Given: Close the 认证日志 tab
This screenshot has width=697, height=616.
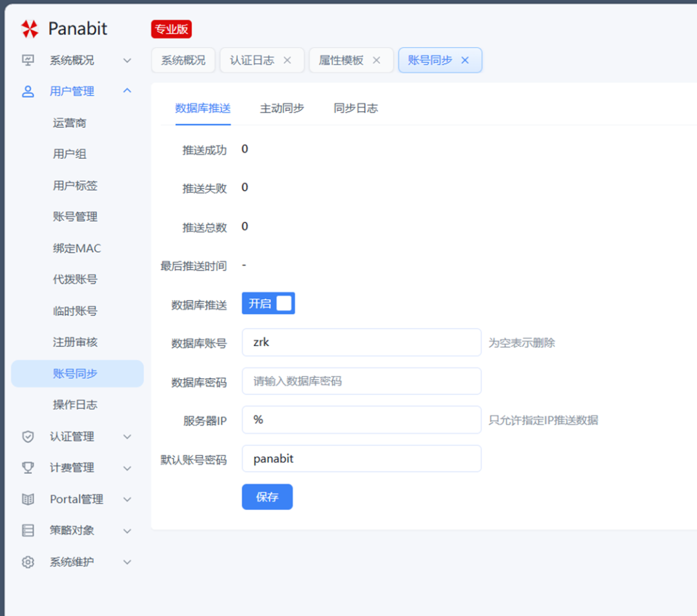Looking at the screenshot, I should [287, 60].
